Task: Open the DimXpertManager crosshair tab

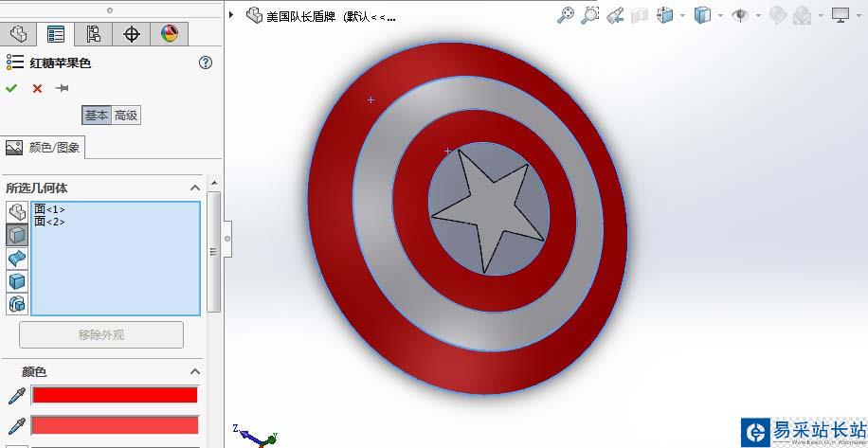Action: (x=131, y=34)
